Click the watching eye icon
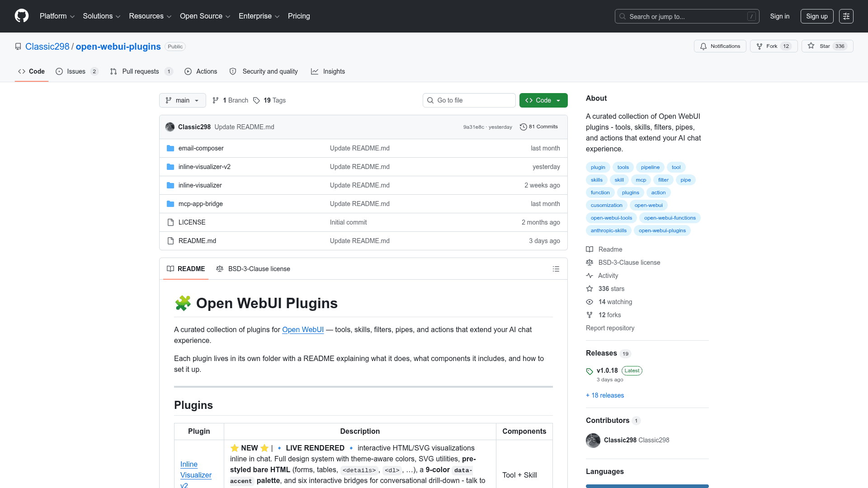 tap(590, 302)
